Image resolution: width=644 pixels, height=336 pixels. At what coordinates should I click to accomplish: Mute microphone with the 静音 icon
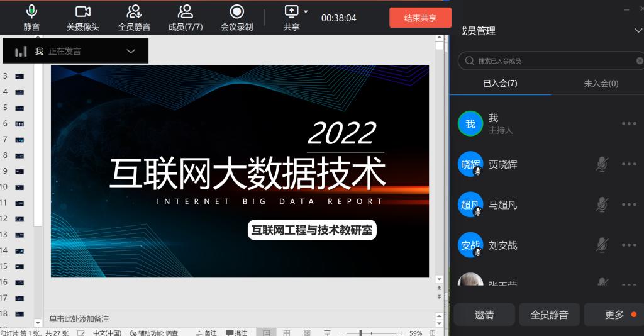(x=31, y=18)
